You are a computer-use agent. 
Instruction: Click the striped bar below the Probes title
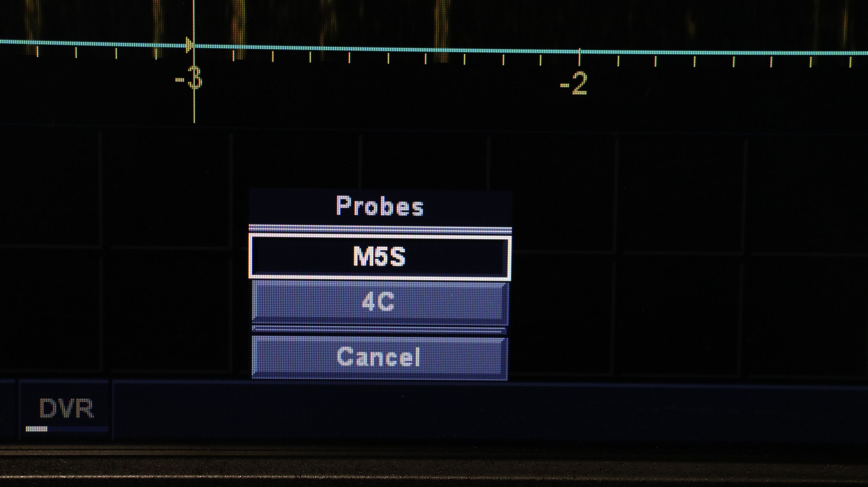pyautogui.click(x=380, y=230)
